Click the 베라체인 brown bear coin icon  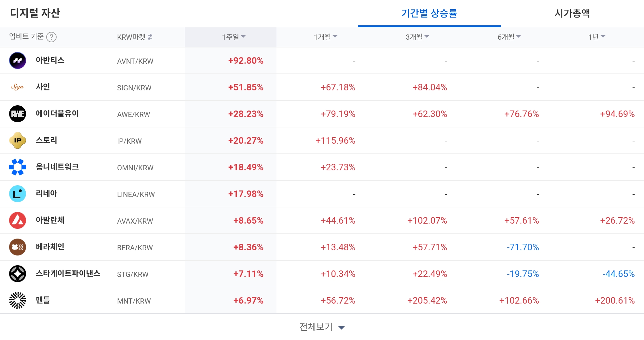tap(18, 247)
